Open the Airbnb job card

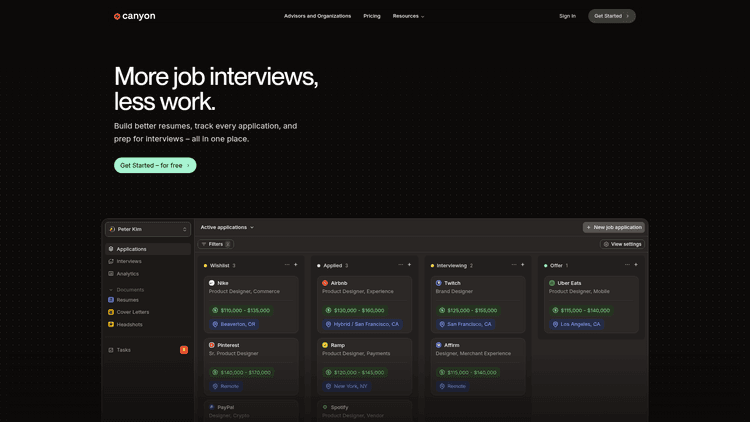tap(364, 304)
